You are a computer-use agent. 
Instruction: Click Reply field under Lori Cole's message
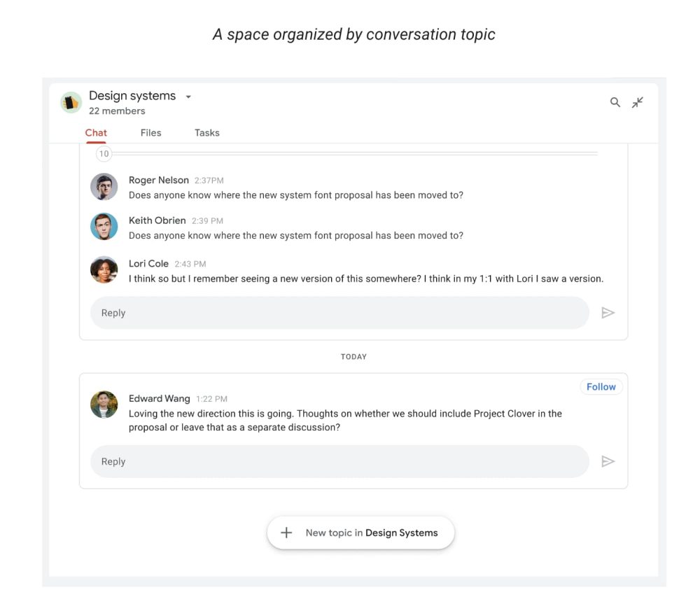pos(339,313)
